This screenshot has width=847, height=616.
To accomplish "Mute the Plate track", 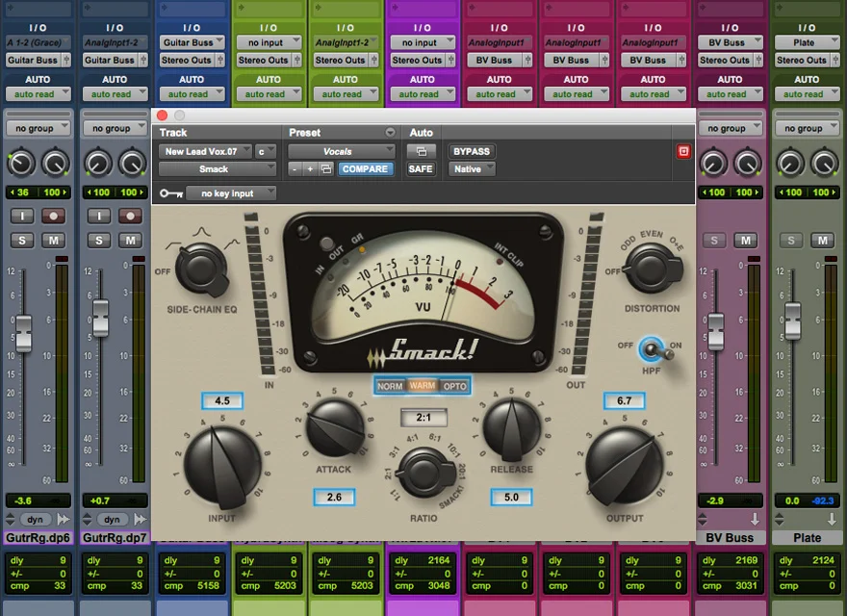I will [822, 241].
